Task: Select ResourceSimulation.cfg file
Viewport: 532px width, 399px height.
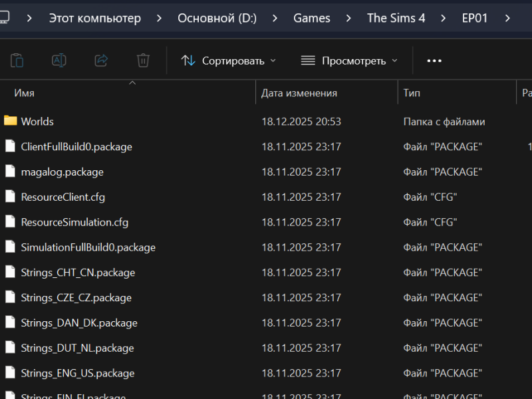Action: [74, 222]
